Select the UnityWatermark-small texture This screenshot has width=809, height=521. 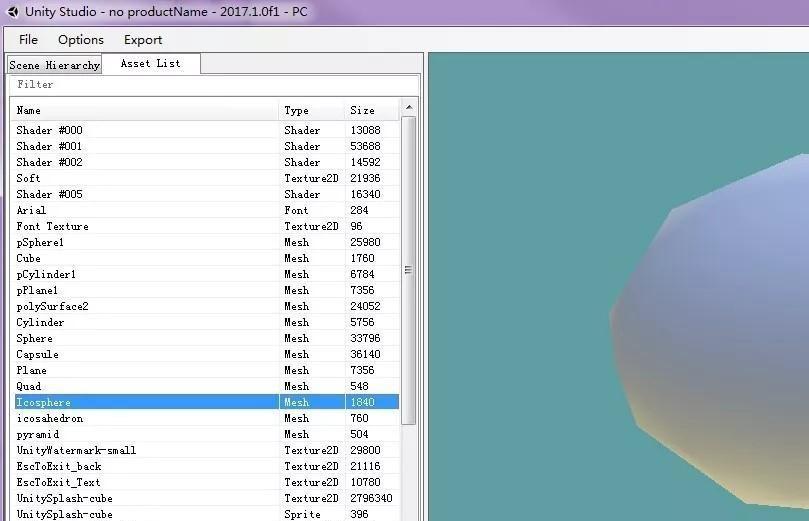coord(206,450)
